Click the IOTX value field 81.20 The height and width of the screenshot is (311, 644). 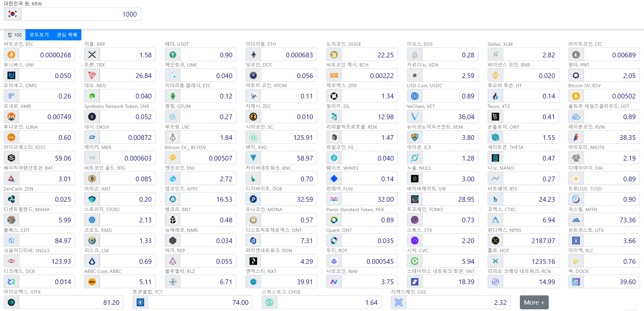(71, 302)
